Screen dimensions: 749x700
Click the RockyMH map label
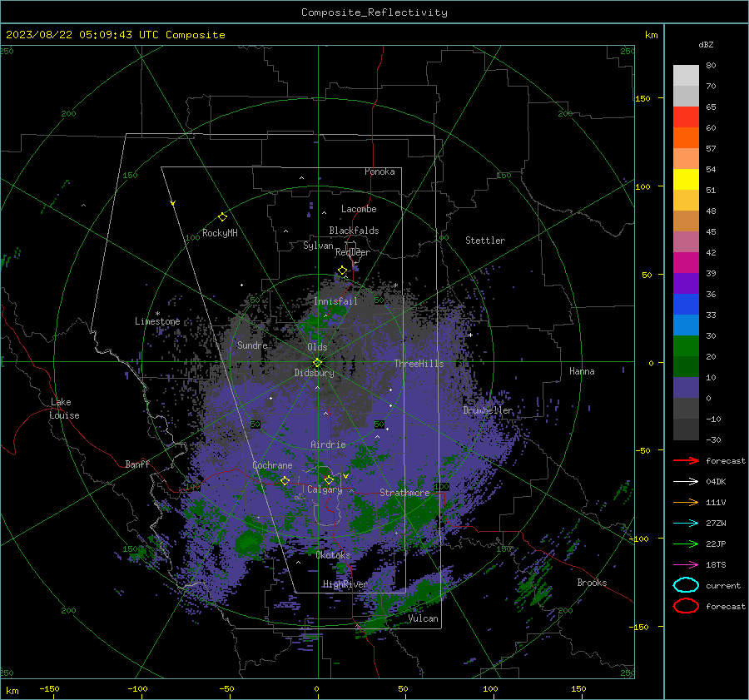(x=220, y=233)
